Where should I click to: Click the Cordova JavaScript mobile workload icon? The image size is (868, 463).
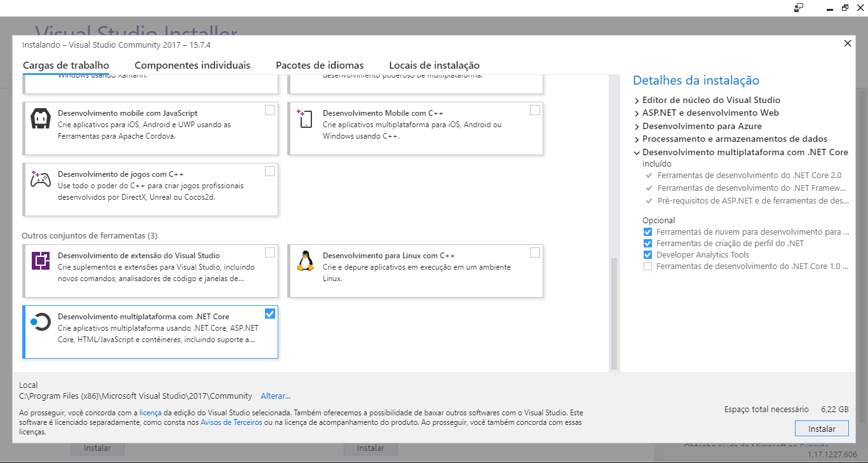[x=41, y=118]
